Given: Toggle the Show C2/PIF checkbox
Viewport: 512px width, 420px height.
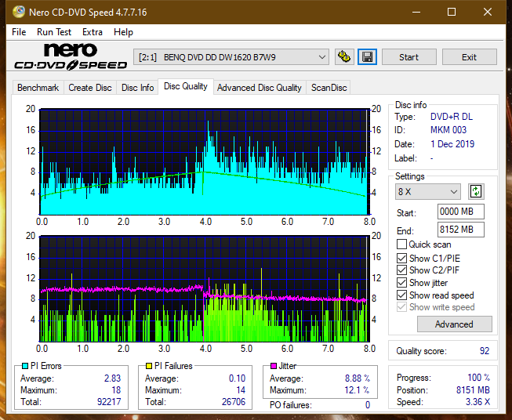Looking at the screenshot, I should [x=401, y=270].
